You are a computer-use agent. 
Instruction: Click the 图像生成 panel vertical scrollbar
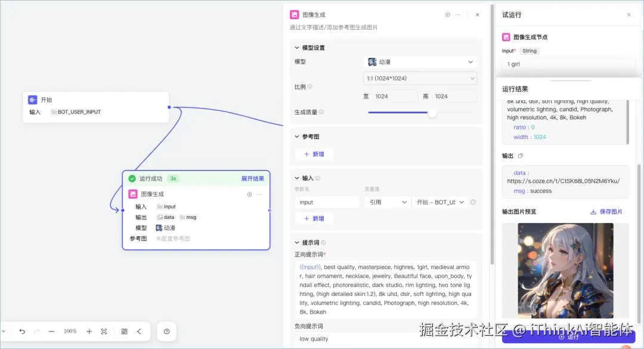point(492,135)
